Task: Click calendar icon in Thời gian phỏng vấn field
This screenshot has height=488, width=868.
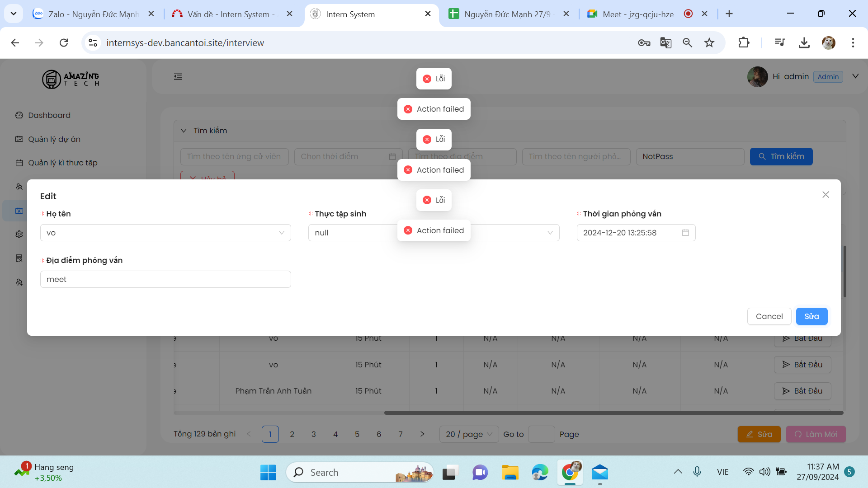Action: pos(685,233)
